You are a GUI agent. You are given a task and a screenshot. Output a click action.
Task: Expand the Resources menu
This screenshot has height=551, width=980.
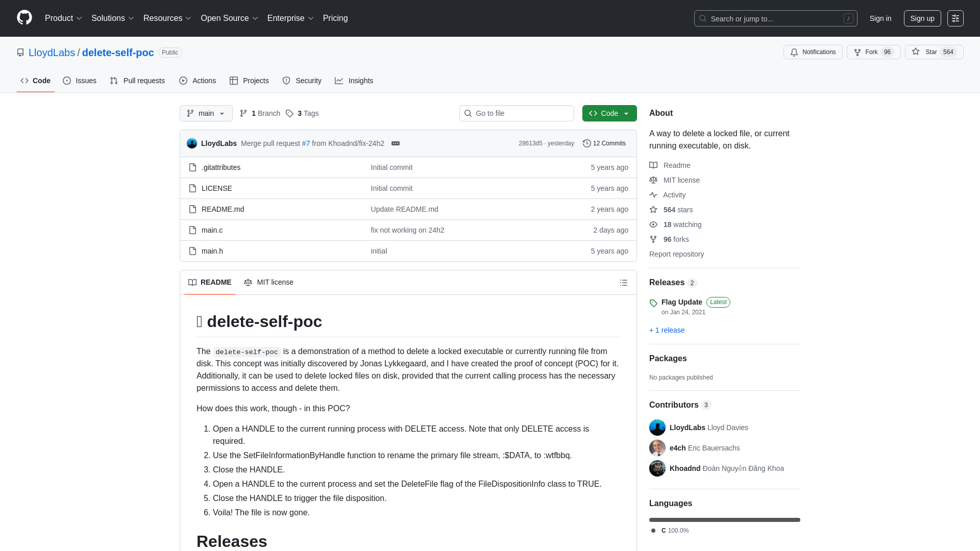[x=167, y=18]
